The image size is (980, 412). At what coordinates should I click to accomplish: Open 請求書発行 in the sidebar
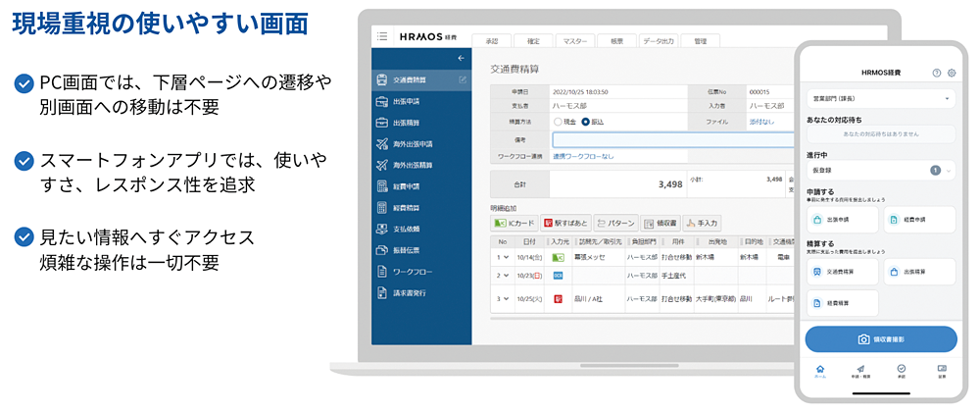point(421,292)
